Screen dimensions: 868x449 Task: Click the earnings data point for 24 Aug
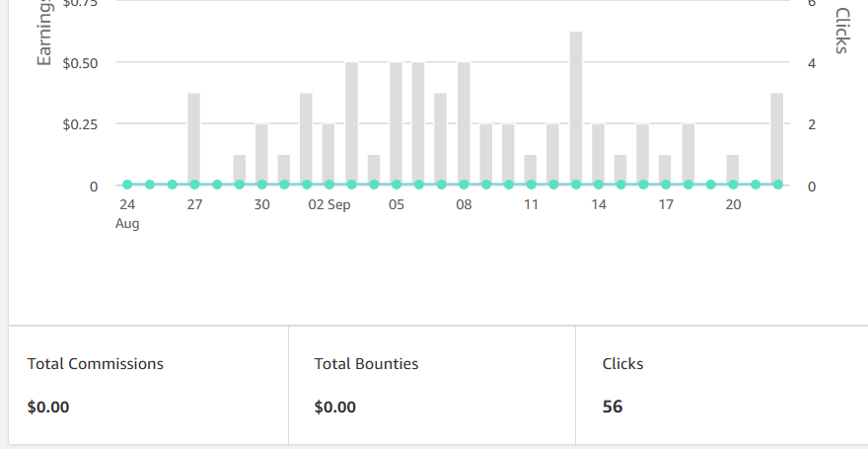(x=127, y=185)
